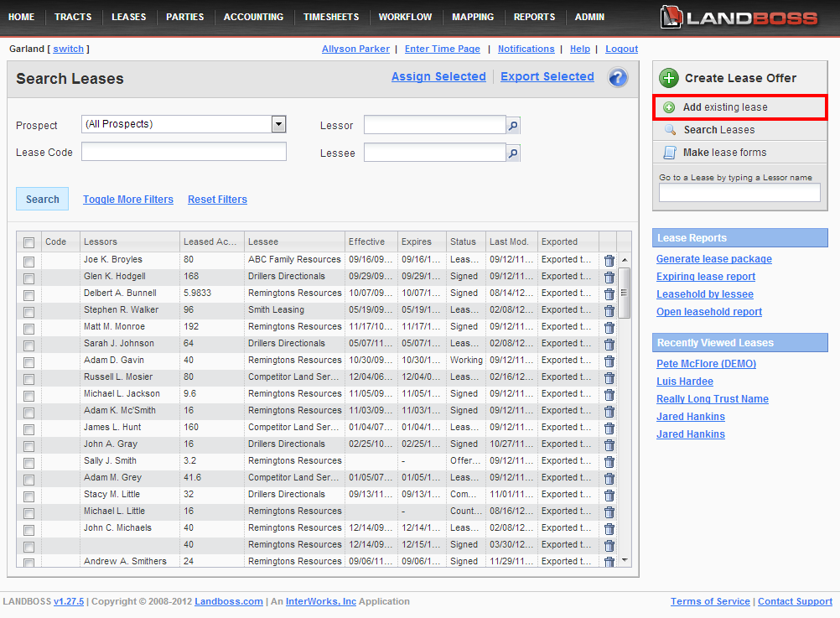Click trash icon for Sally J. Smith row

[x=609, y=462]
